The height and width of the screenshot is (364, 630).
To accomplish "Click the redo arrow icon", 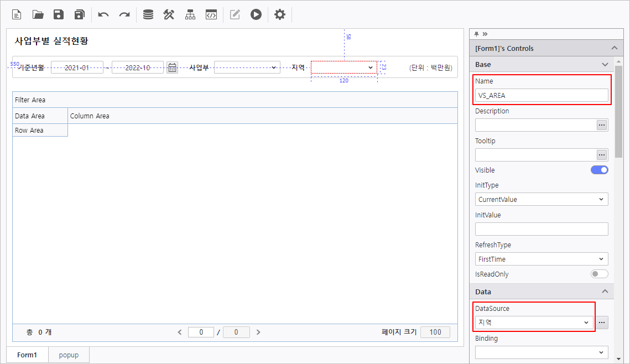I will tap(124, 15).
